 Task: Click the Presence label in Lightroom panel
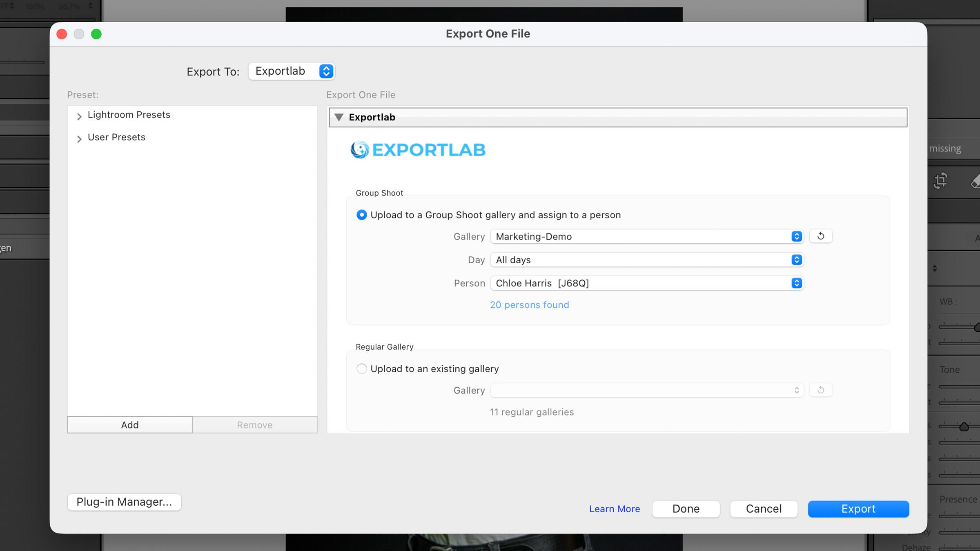point(958,500)
